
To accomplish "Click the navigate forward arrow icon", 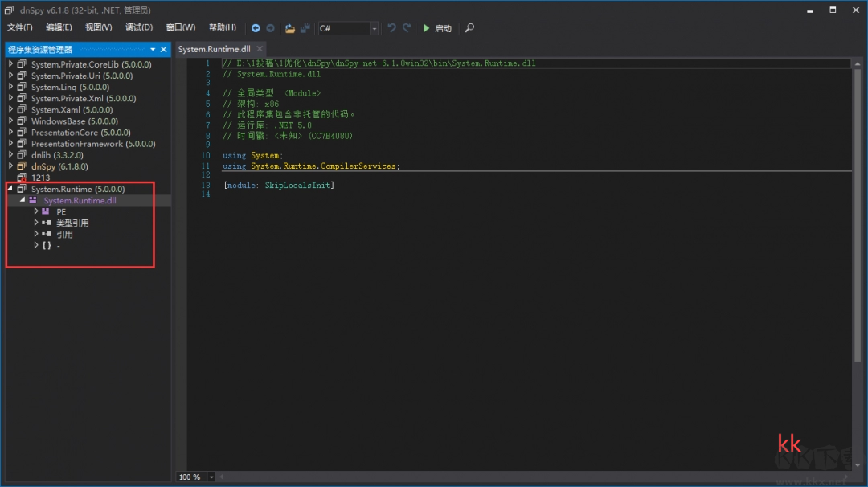I will (271, 28).
